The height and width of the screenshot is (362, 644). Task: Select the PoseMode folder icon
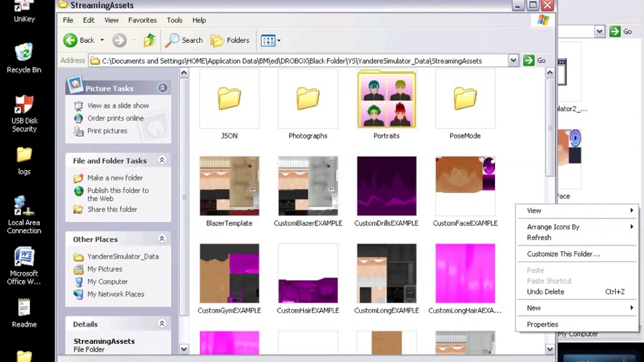pos(465,99)
